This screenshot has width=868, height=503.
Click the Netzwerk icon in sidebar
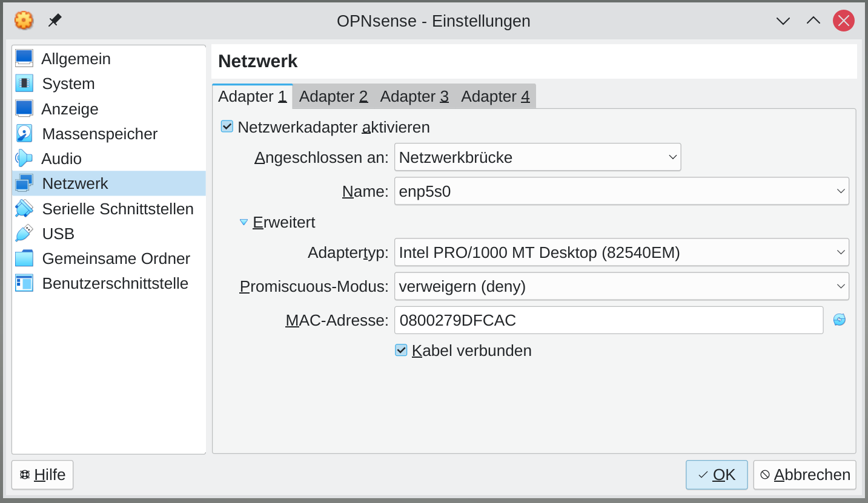pos(24,183)
